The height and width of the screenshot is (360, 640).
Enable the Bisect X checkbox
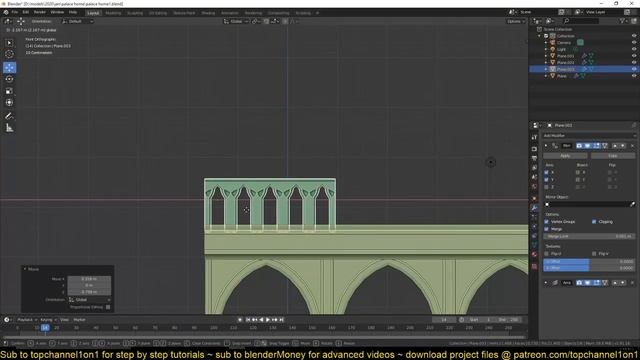[578, 172]
